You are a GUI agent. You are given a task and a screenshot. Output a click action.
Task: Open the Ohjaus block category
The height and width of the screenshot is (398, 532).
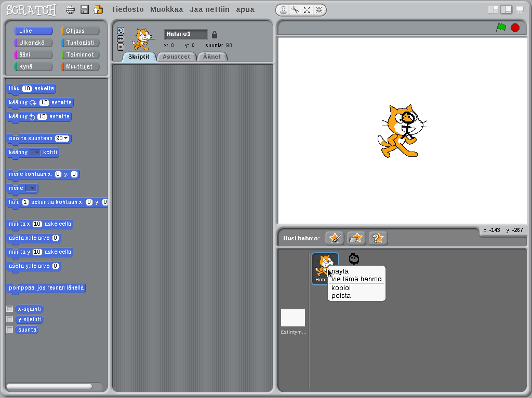pyautogui.click(x=80, y=31)
